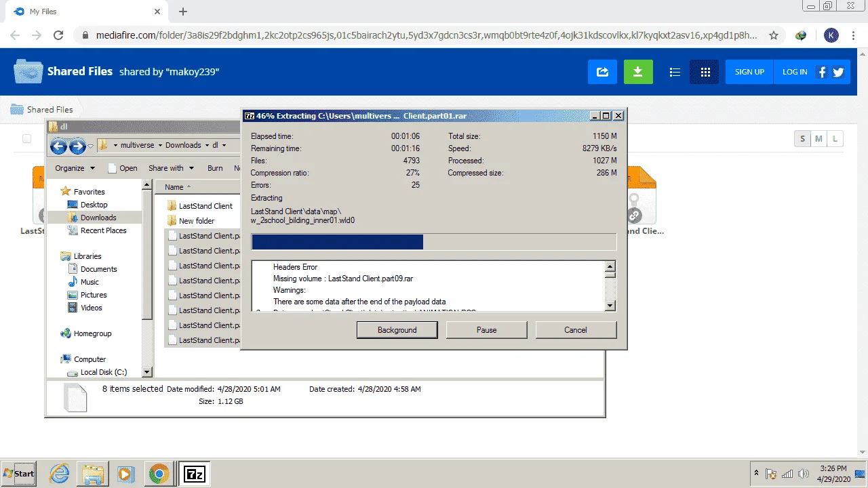Reload the MediaFire page

pyautogui.click(x=58, y=35)
